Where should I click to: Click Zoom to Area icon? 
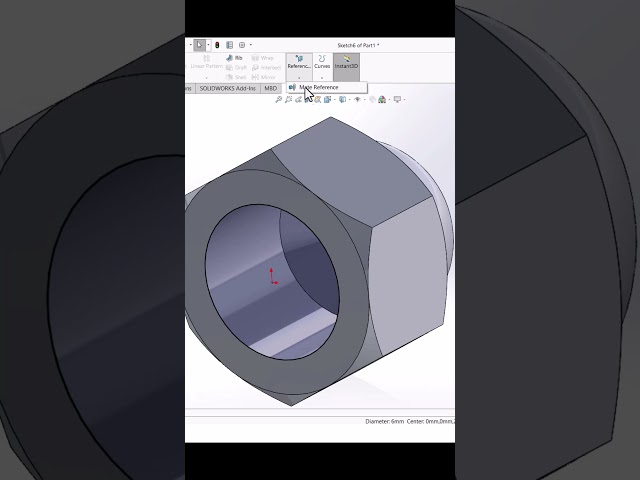click(x=289, y=99)
